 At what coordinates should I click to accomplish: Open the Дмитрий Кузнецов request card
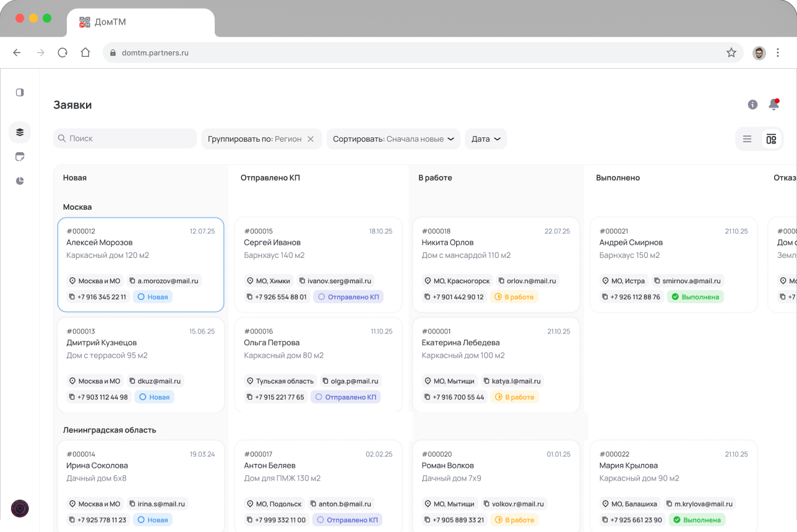(x=140, y=364)
